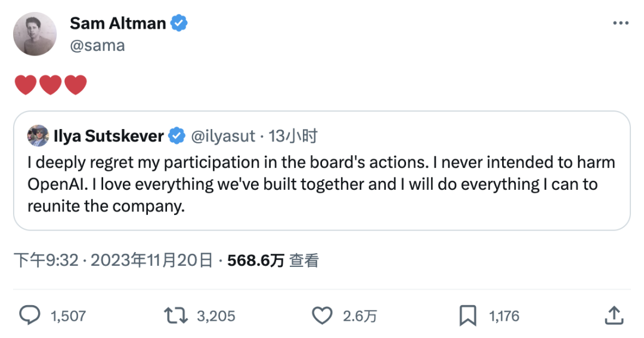Click Ilya Sutskever's verified badge
The height and width of the screenshot is (338, 644).
[x=177, y=136]
